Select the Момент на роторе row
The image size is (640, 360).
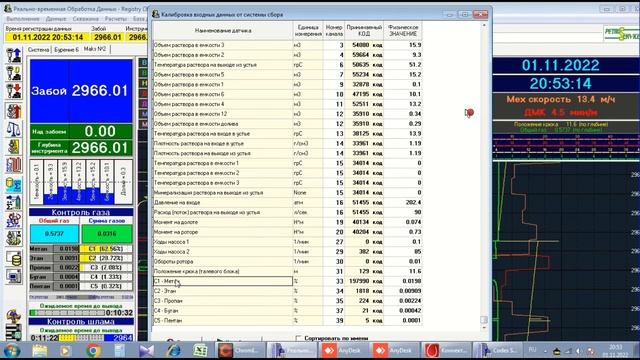288,232
